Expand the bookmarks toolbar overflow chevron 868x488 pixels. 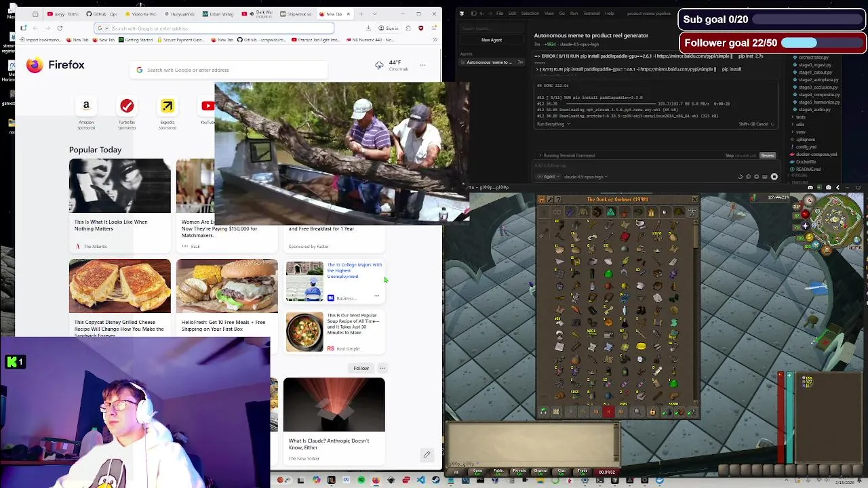pyautogui.click(x=435, y=39)
